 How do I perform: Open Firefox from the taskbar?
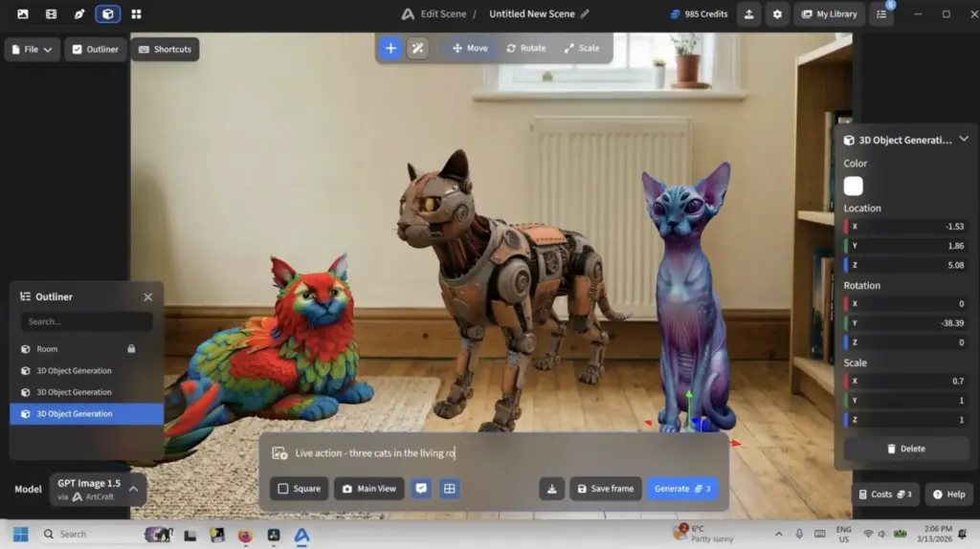(x=245, y=536)
